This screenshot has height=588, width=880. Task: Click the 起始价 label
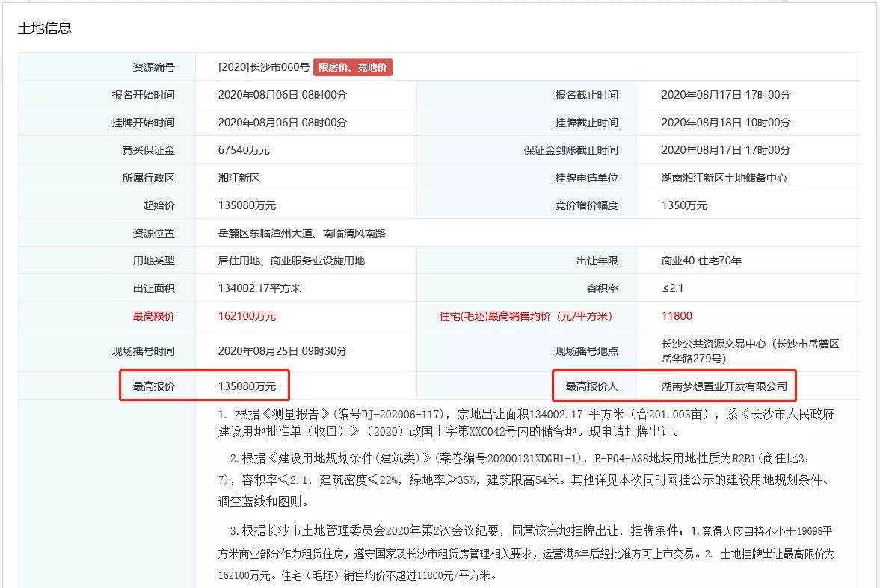point(159,205)
